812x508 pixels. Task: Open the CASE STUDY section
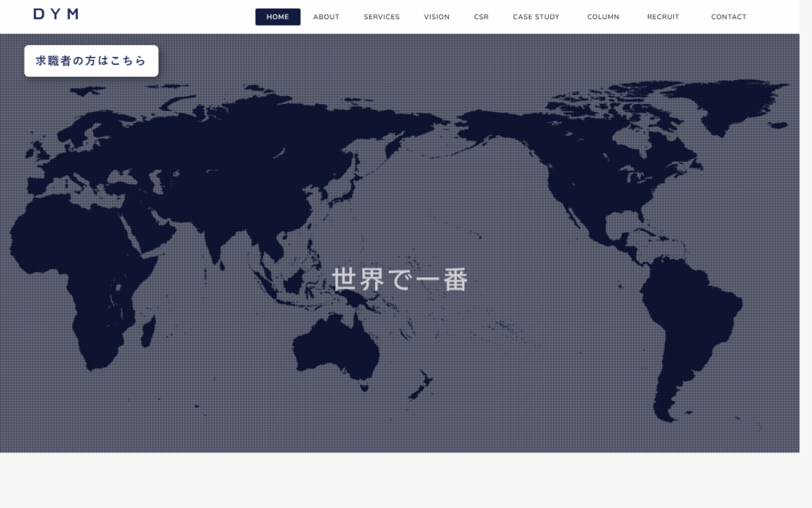(536, 17)
